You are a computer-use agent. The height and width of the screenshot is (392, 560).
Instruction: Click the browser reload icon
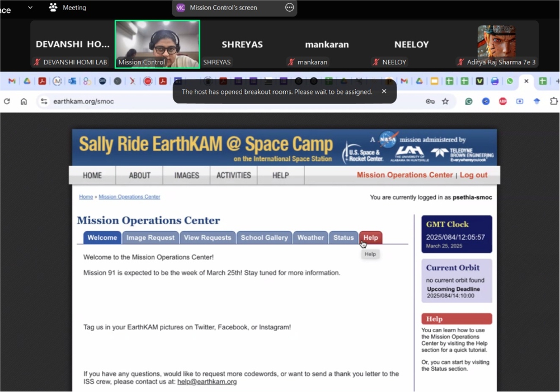point(7,101)
